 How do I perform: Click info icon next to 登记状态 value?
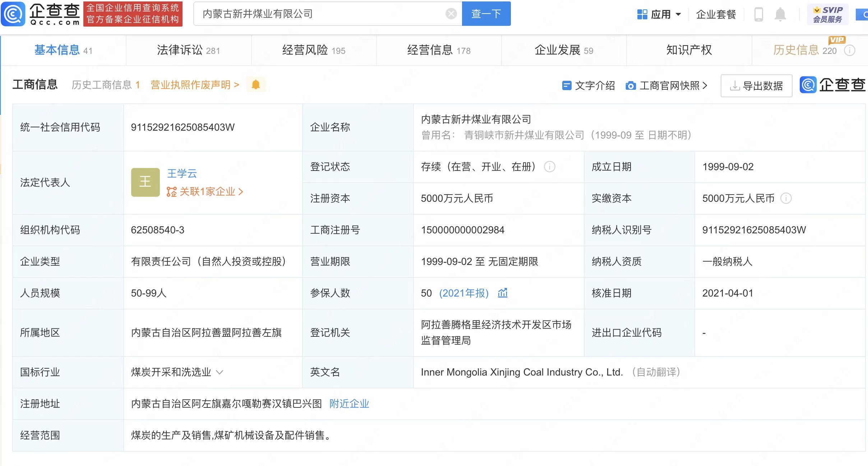[549, 167]
